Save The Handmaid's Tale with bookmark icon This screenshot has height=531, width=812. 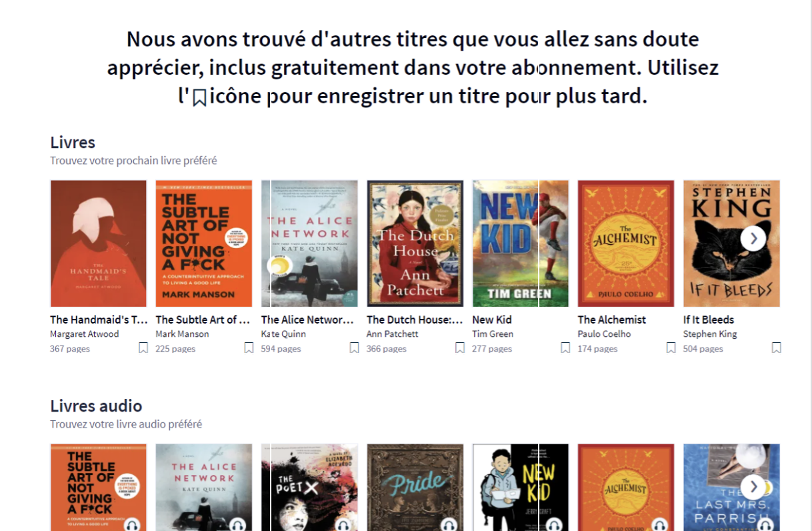[x=143, y=348]
